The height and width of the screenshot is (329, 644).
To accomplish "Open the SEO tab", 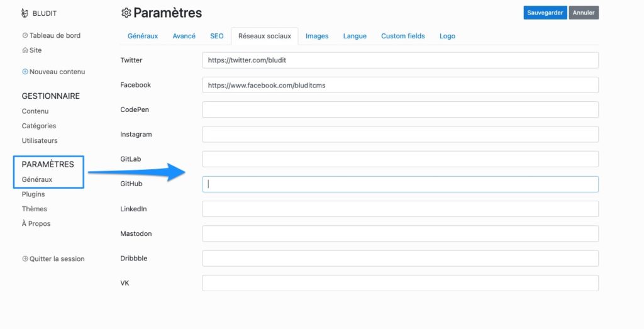I will click(x=217, y=36).
